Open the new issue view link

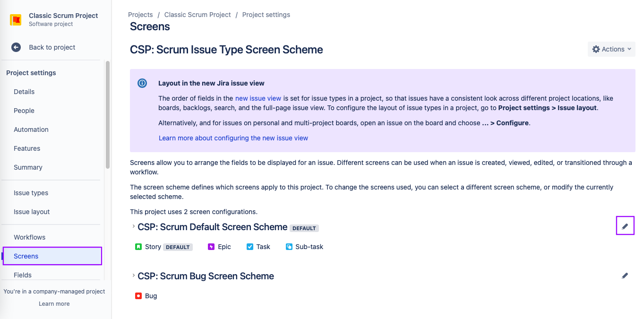coord(258,98)
